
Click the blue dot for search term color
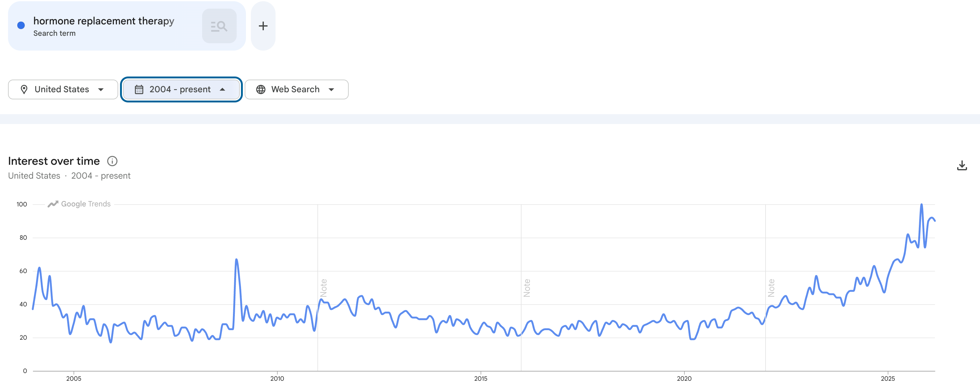coord(21,26)
